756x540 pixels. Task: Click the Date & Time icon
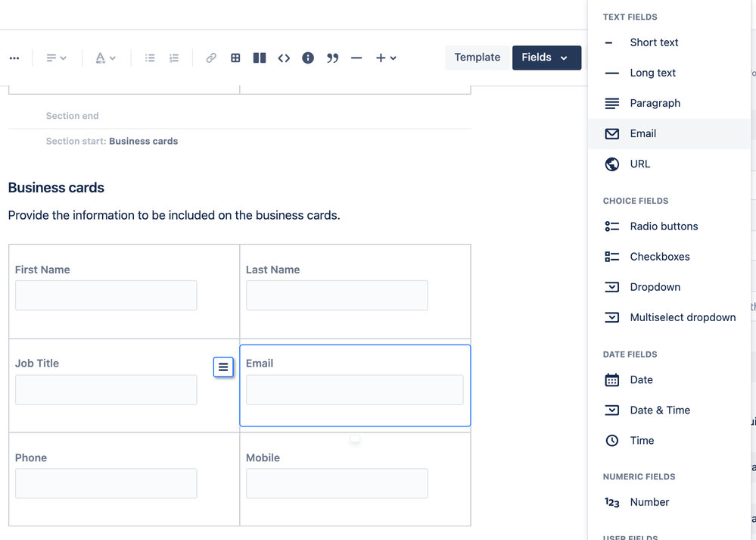point(612,410)
